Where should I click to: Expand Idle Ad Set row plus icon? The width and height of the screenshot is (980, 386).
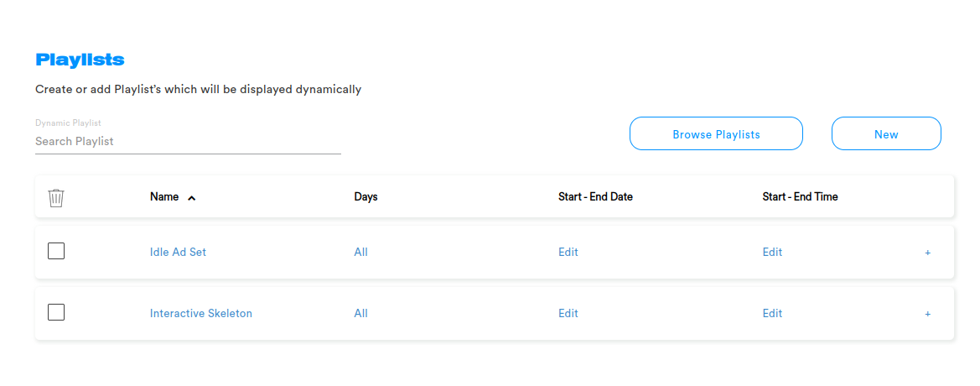927,253
